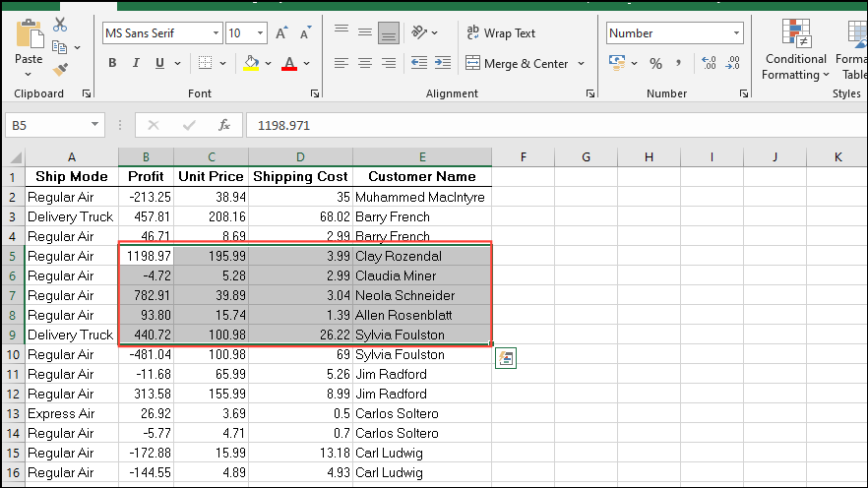Click Merge & Center button
The height and width of the screenshot is (488, 868).
pos(517,64)
